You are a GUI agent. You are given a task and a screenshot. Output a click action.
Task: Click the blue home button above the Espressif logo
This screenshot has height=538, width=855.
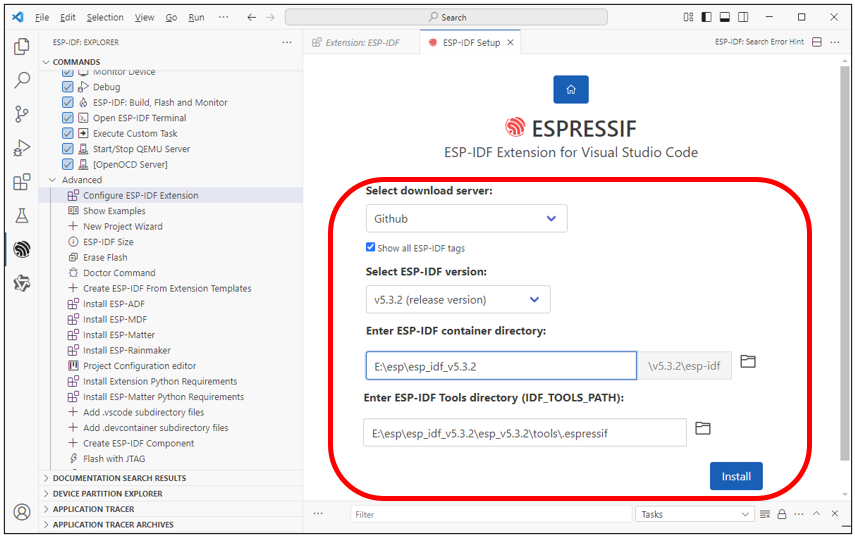click(571, 89)
